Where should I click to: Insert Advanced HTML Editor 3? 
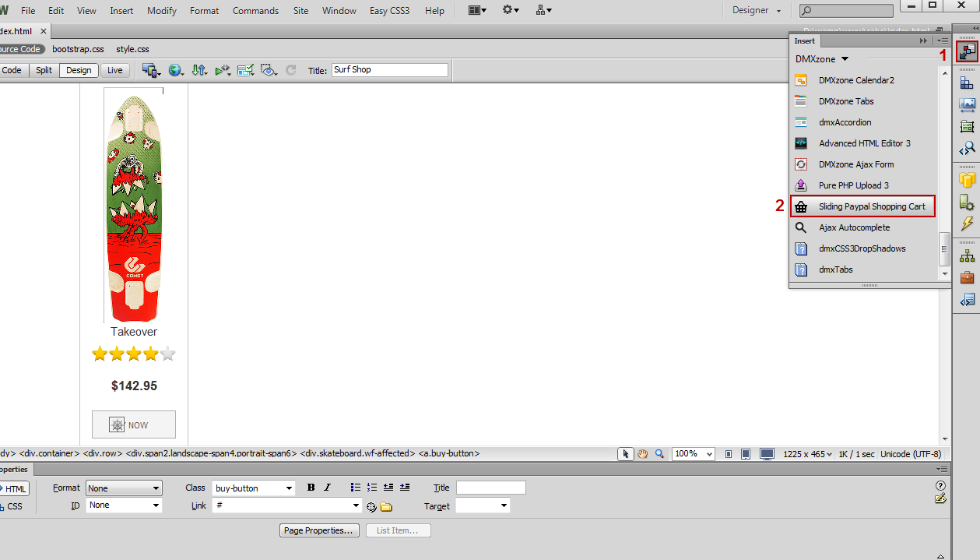[x=864, y=143]
